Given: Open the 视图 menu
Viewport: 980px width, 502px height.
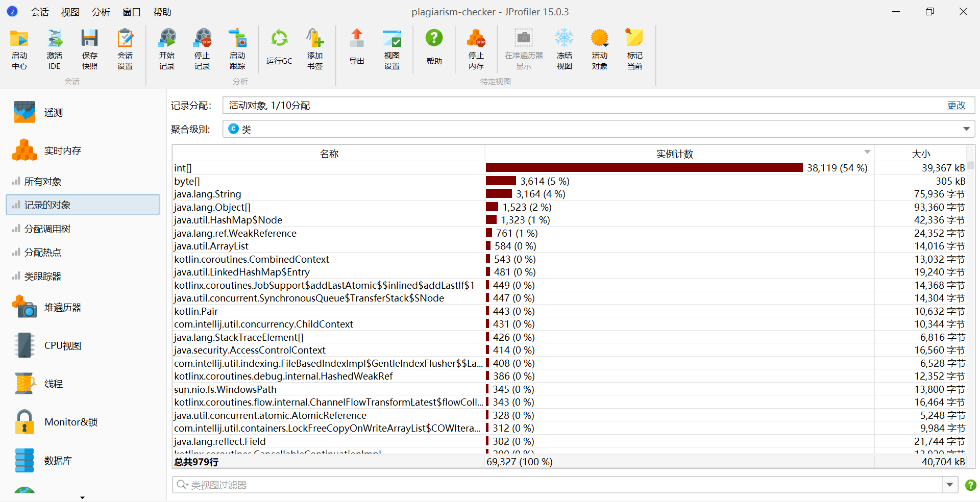Looking at the screenshot, I should tap(70, 12).
